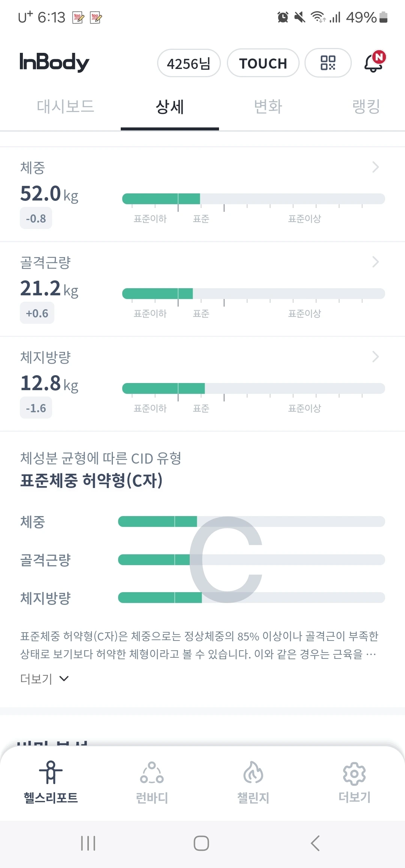Tap the InBody logo
405x868 pixels.
[54, 62]
